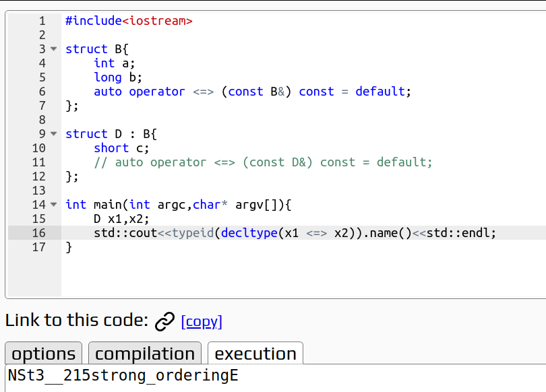Click the 'default' keyword on line 6
The height and width of the screenshot is (392, 546).
click(380, 92)
